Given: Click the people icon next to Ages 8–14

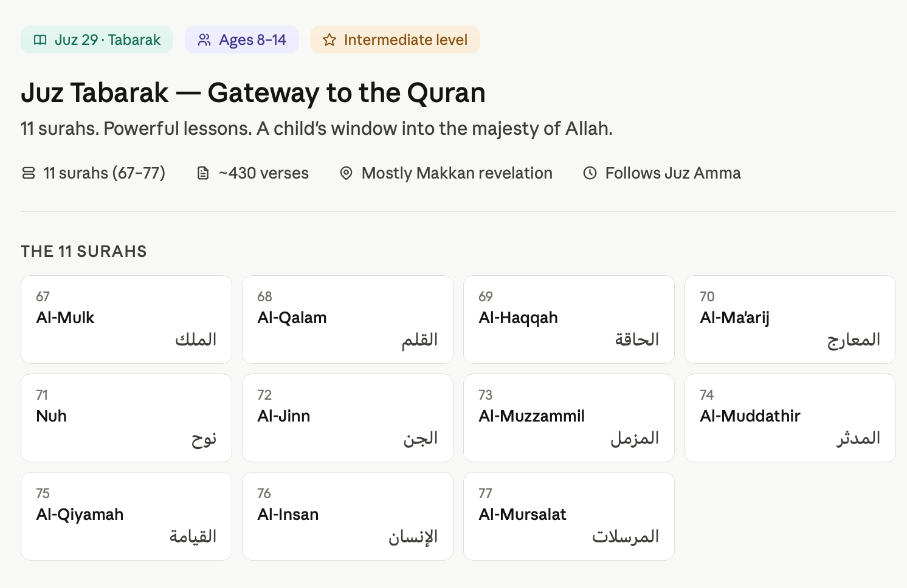Looking at the screenshot, I should point(204,40).
